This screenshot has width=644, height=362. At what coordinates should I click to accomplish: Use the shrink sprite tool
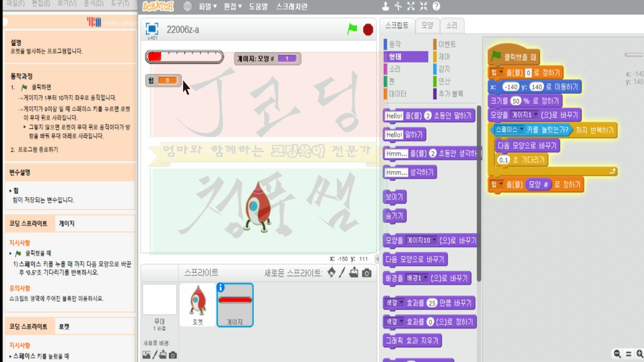(423, 7)
